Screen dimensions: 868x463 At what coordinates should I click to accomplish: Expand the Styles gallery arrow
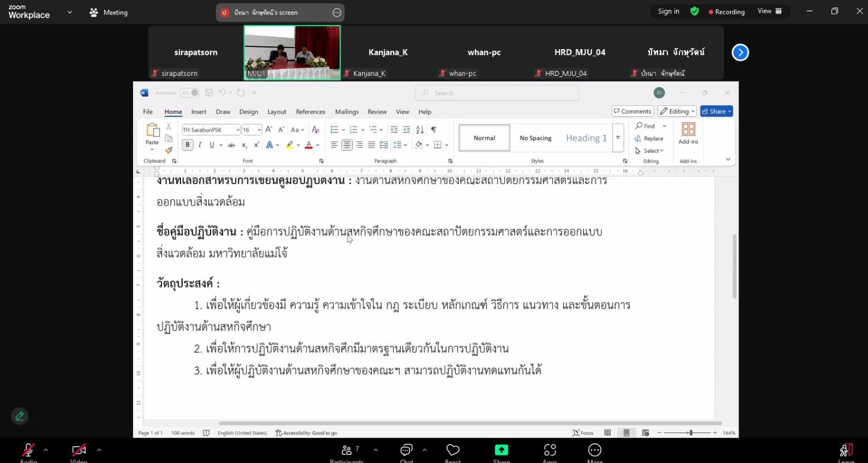tap(618, 138)
